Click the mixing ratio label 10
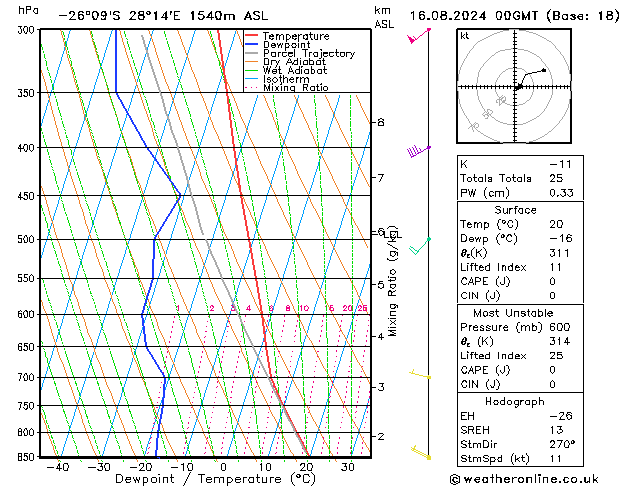Viewport: 629px width, 486px height. (x=304, y=308)
